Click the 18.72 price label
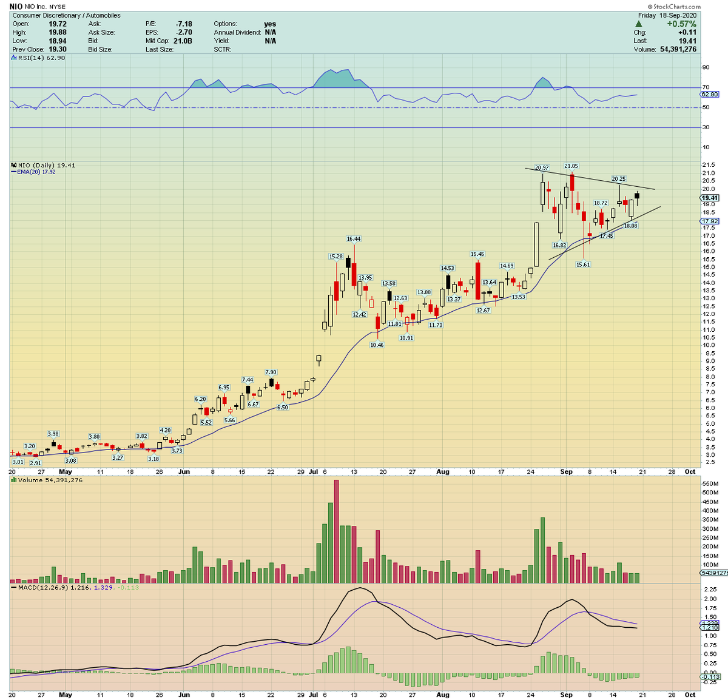 tap(601, 203)
